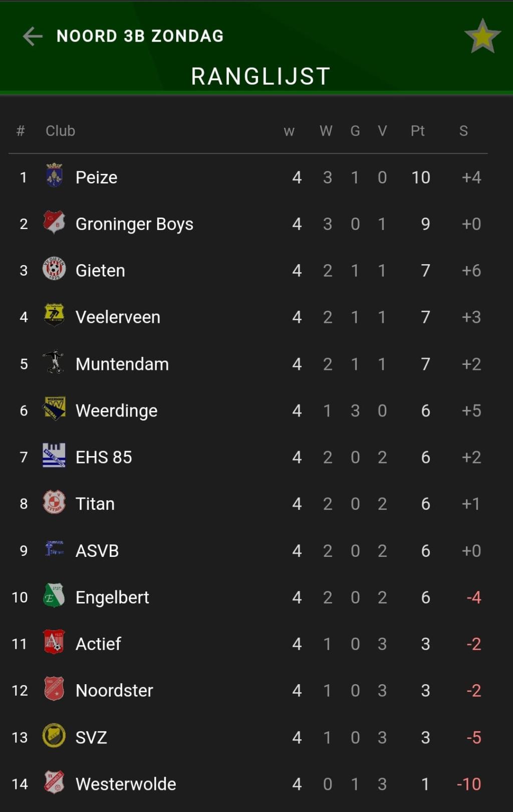Tap the back arrow icon
Screen dimensions: 513x812
pos(33,36)
